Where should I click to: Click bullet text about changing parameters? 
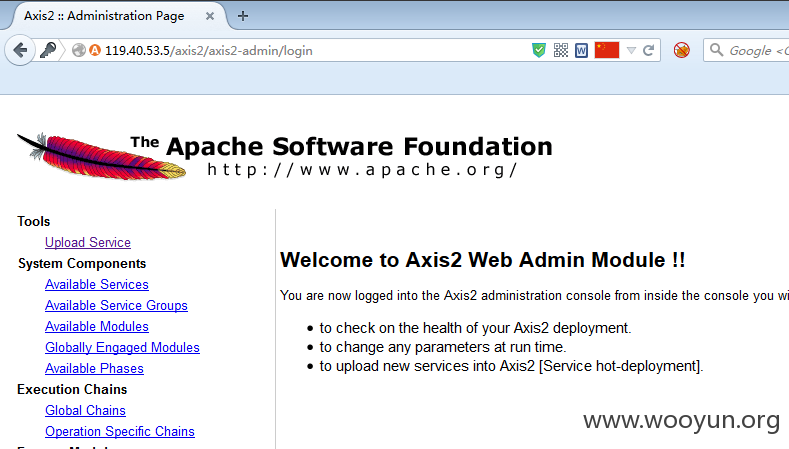[443, 347]
